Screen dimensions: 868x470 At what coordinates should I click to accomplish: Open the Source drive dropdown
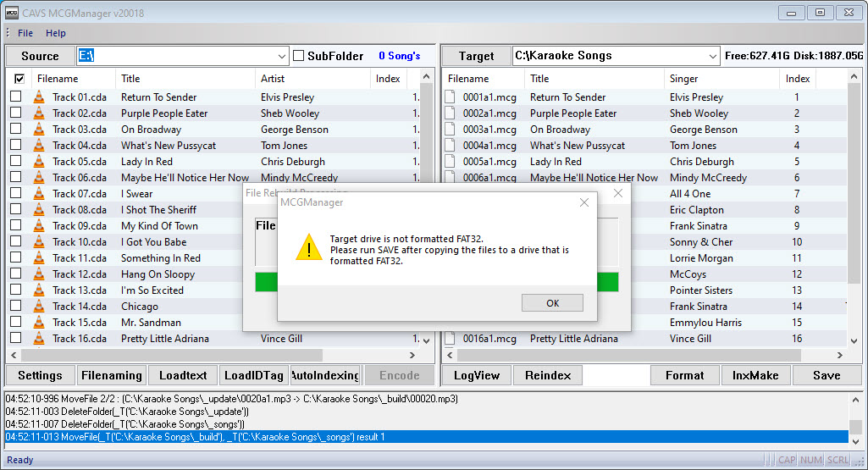281,56
